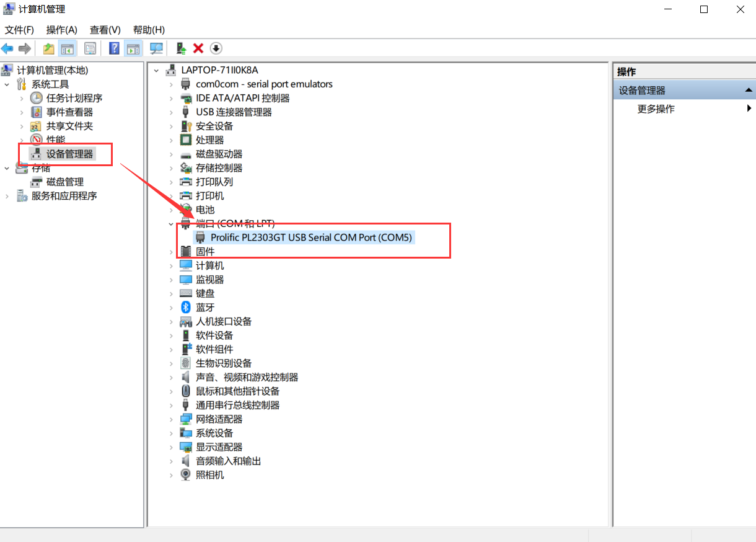
Task: Click the 人机接口设备 label
Action: click(224, 321)
